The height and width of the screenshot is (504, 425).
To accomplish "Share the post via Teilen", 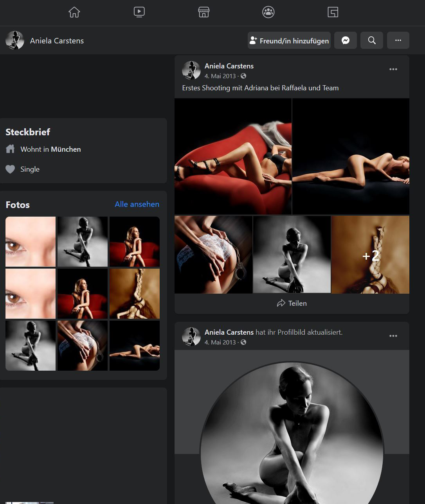I will tap(292, 303).
